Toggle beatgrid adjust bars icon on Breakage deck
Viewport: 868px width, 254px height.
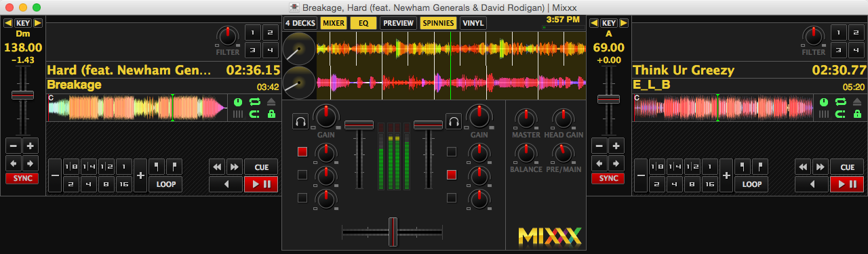[x=237, y=114]
